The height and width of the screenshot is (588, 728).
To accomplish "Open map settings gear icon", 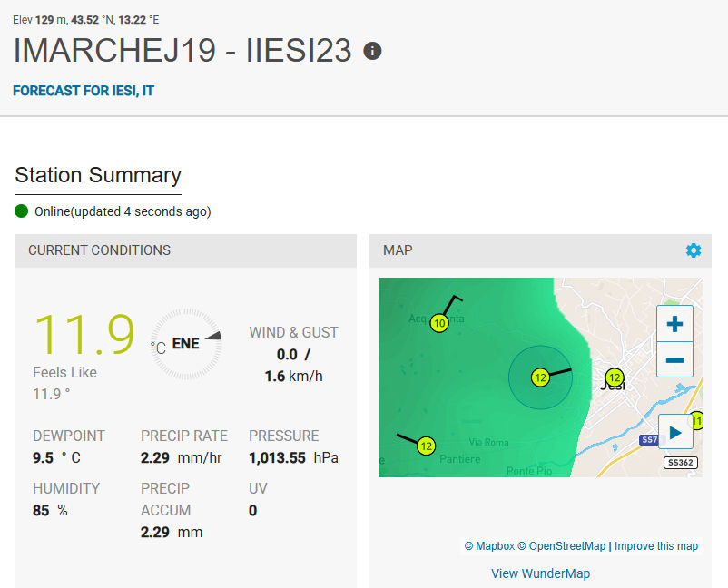I will tap(694, 250).
